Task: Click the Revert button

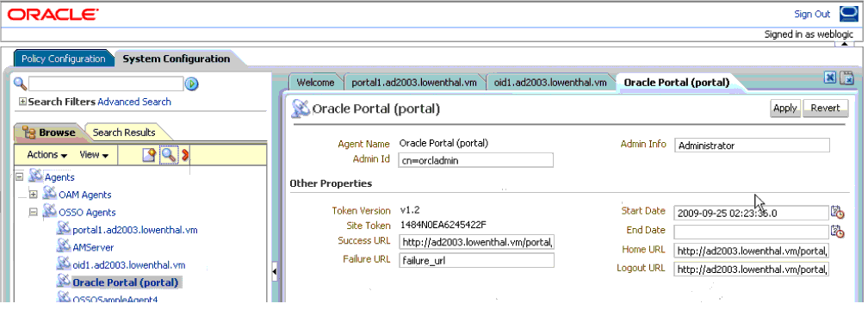Action: [825, 108]
